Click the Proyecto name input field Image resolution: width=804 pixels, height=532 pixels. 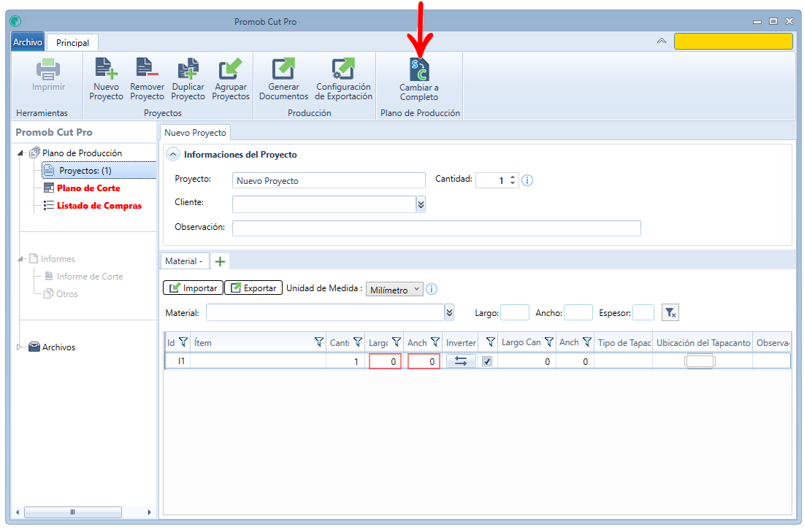click(x=329, y=180)
